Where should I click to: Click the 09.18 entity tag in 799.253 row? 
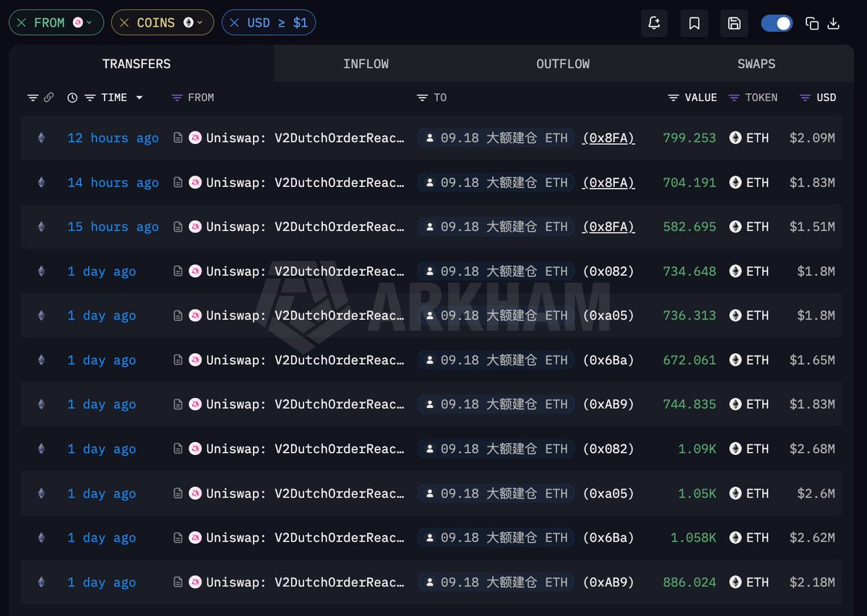[x=496, y=138]
